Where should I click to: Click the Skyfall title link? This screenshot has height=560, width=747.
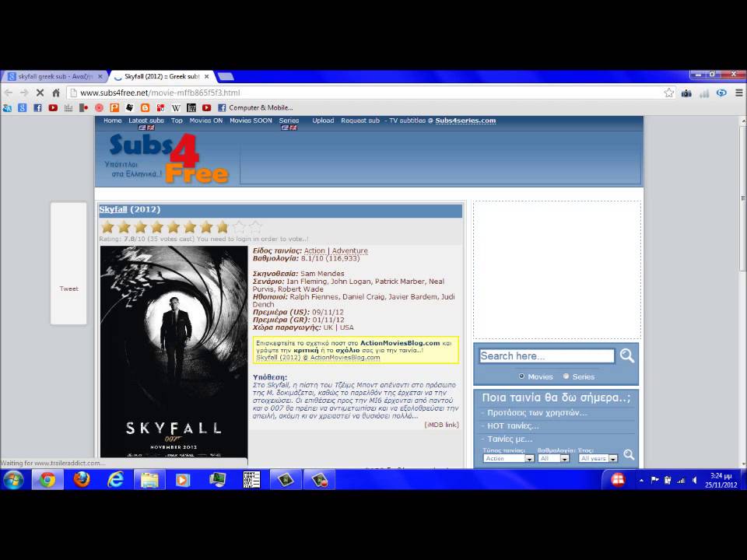[113, 209]
